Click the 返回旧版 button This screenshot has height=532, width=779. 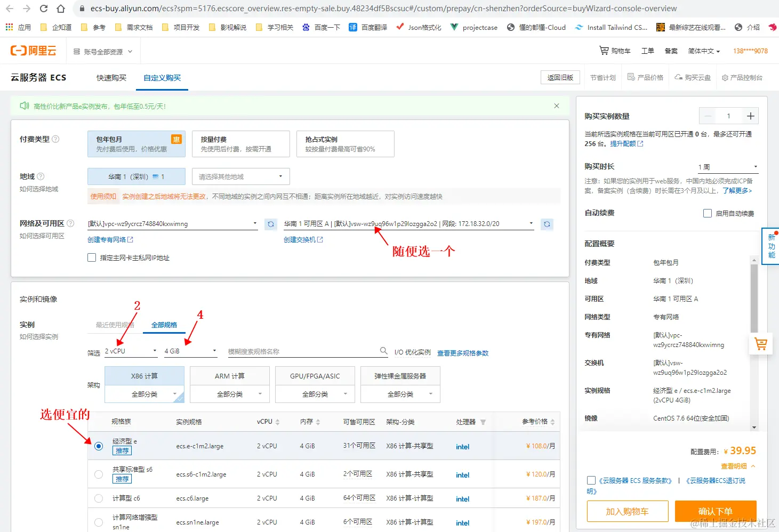(560, 77)
